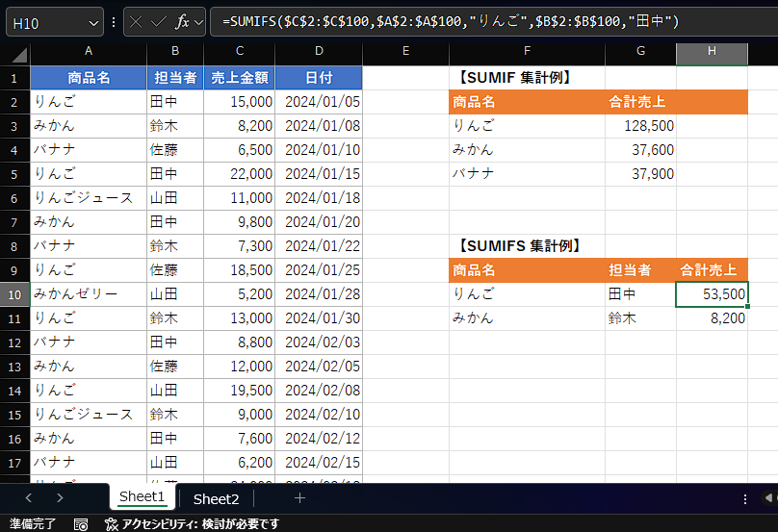Click the macro recording status bar icon
Image resolution: width=778 pixels, height=532 pixels.
pyautogui.click(x=81, y=524)
